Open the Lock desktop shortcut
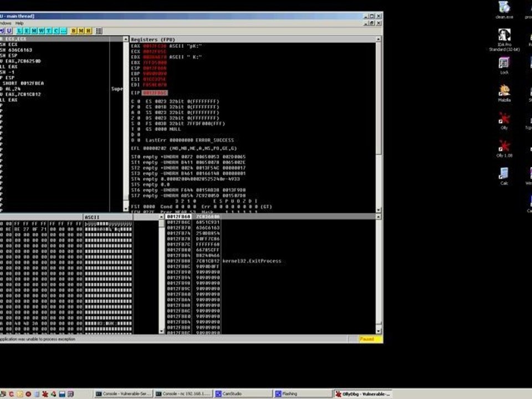The image size is (532, 399). (504, 66)
